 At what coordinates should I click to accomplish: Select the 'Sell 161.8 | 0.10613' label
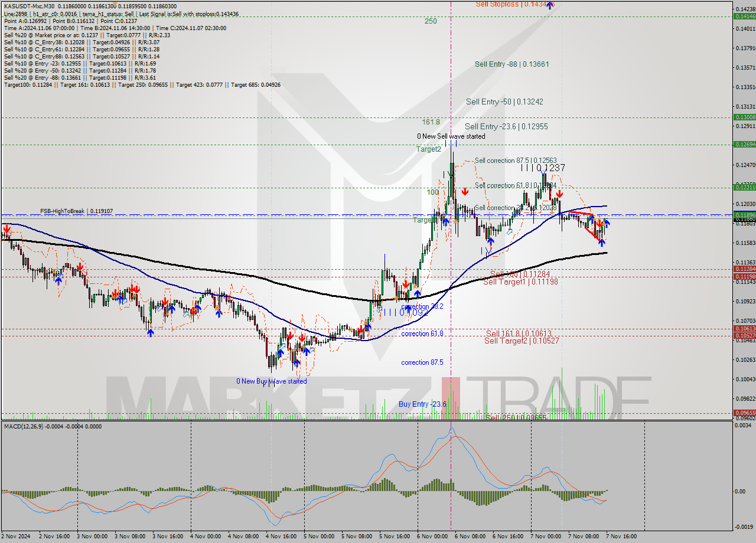(x=519, y=333)
